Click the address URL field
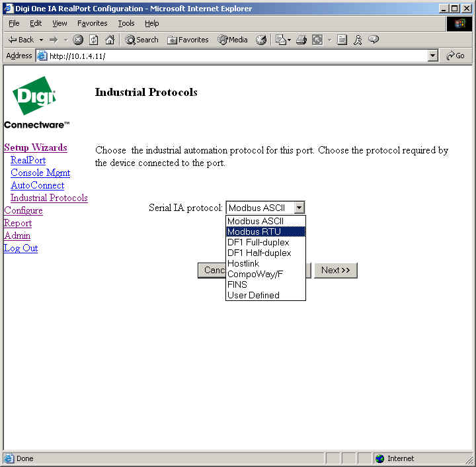 point(231,56)
